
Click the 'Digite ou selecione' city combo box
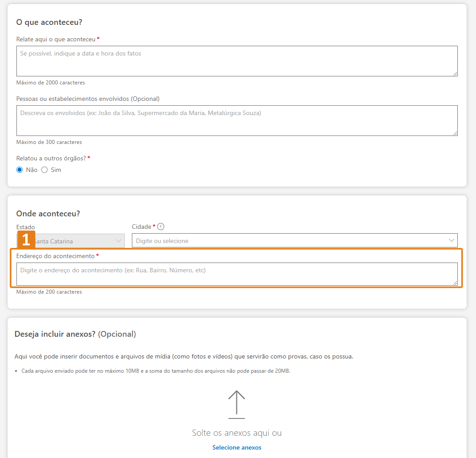point(289,241)
